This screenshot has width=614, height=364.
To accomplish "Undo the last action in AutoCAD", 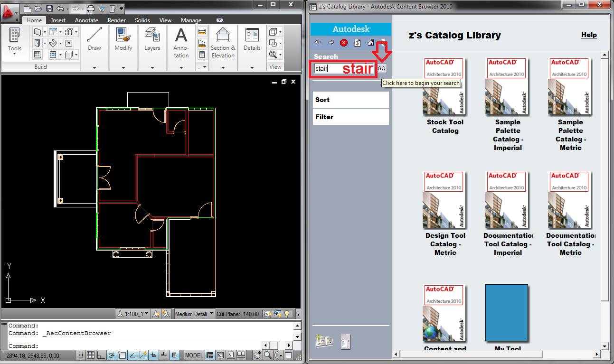I will pyautogui.click(x=60, y=9).
